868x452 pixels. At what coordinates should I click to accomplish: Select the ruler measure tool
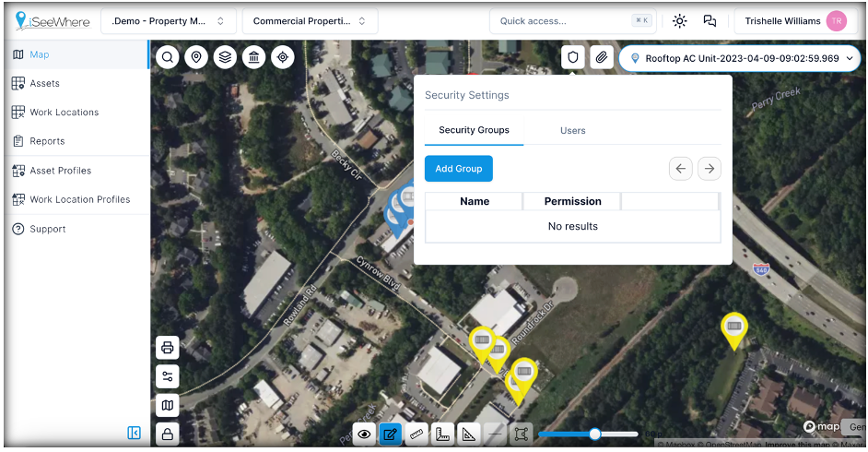[x=416, y=434]
